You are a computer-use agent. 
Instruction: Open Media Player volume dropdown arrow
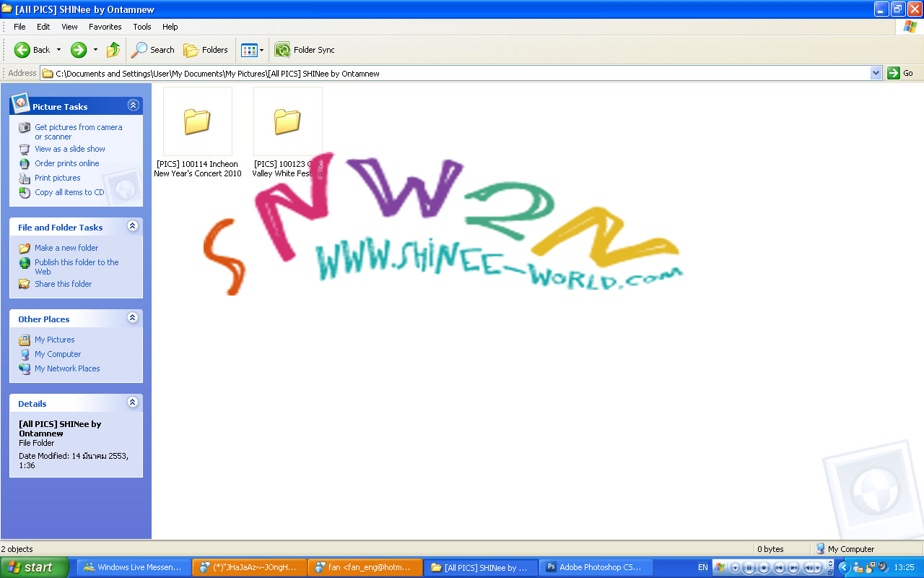pyautogui.click(x=818, y=568)
